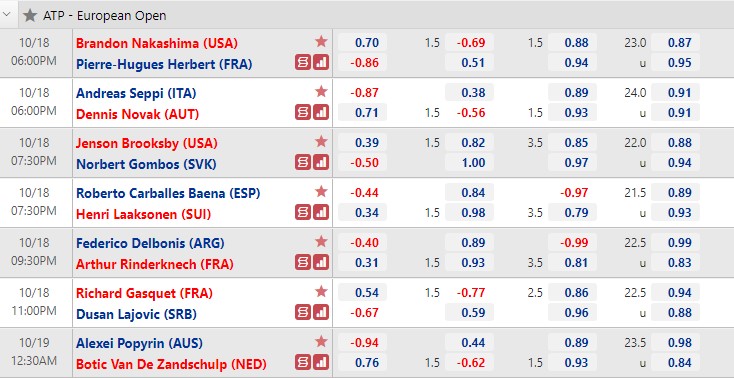Open statistics chart icon for Nakashima match

(321, 62)
